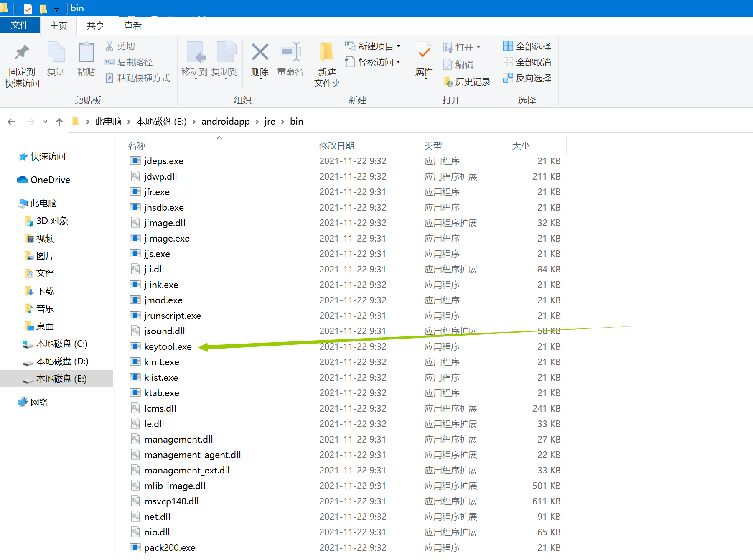Image resolution: width=753 pixels, height=560 pixels.
Task: Choose Copy path (复制路径)
Action: pyautogui.click(x=129, y=62)
